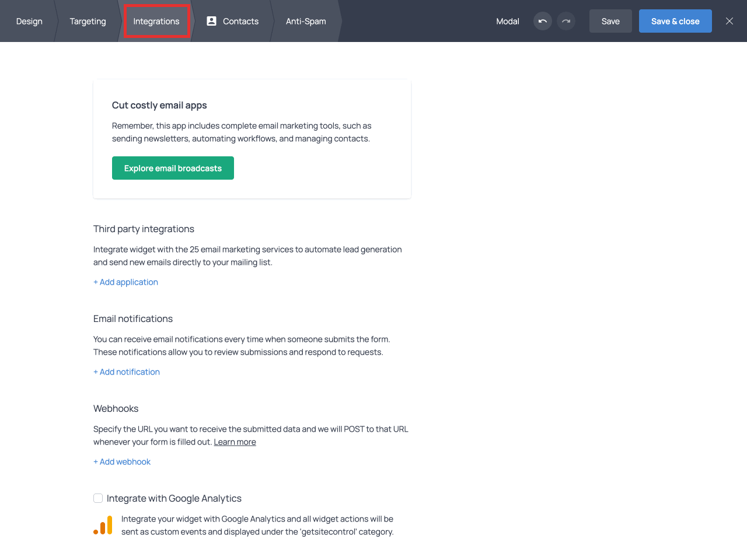Screen dimensions: 747x560
Task: Click the Explore email broadcasts button
Action: pyautogui.click(x=173, y=168)
